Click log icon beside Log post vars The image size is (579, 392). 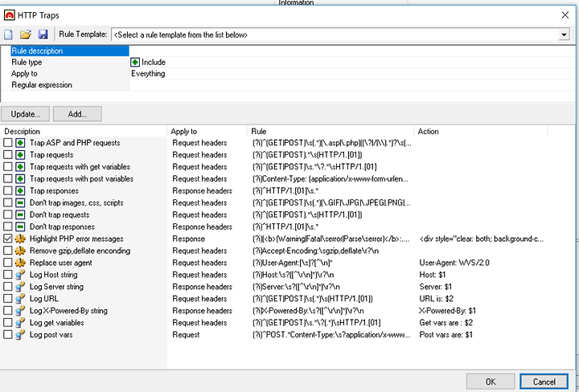pos(20,334)
